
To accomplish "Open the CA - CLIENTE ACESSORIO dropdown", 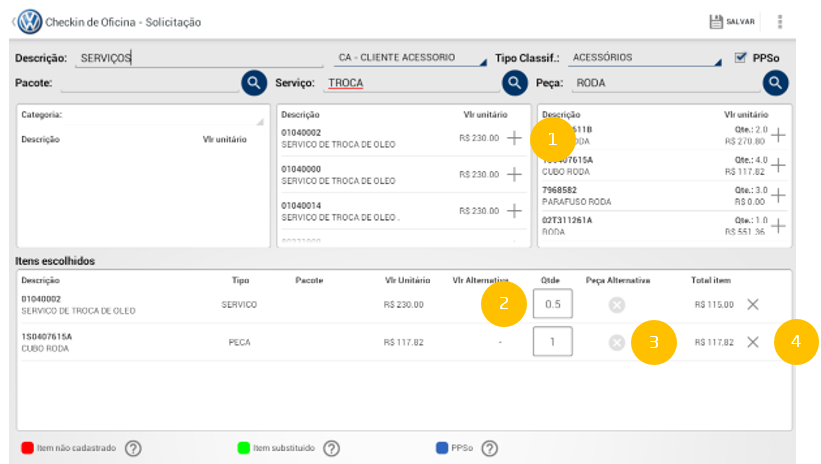I will click(410, 58).
